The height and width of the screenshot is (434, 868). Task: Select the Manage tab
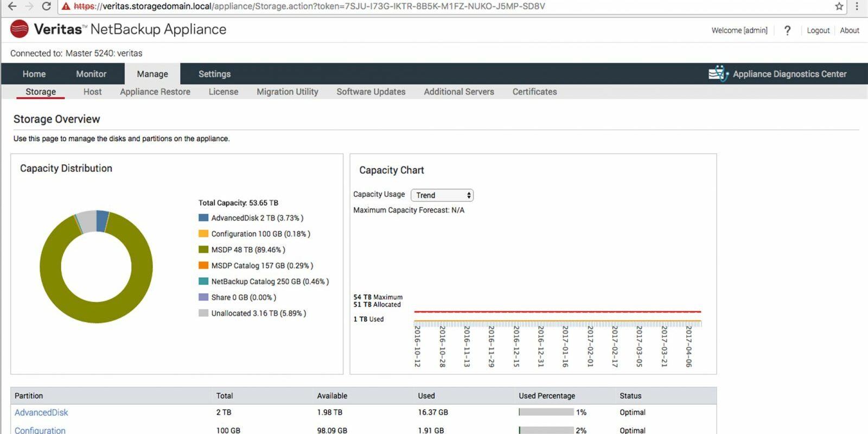pos(152,74)
